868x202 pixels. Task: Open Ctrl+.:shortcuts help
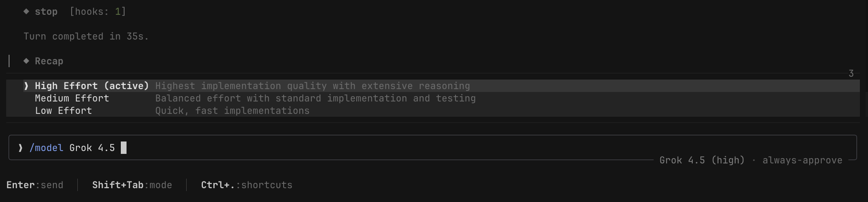pyautogui.click(x=246, y=185)
